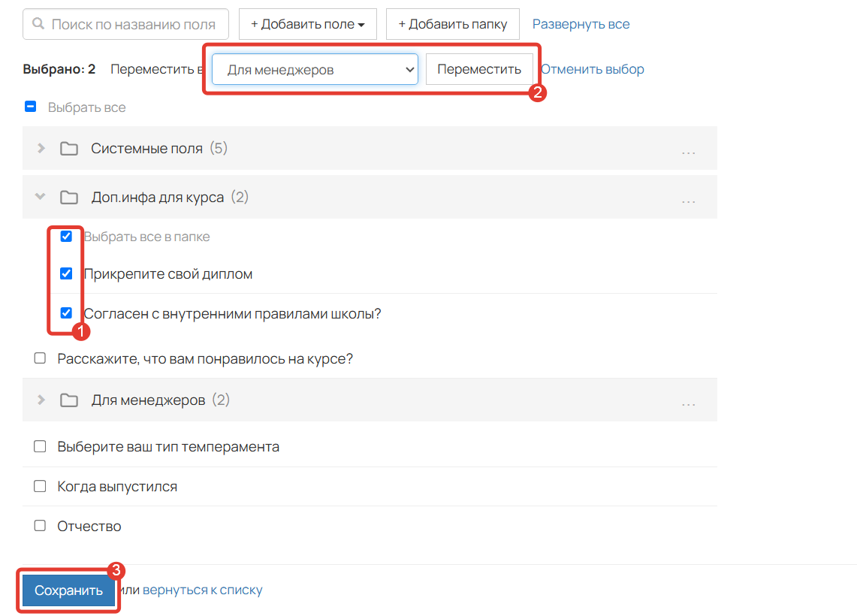Open the three-dot menu for Системные поля

coord(689,152)
